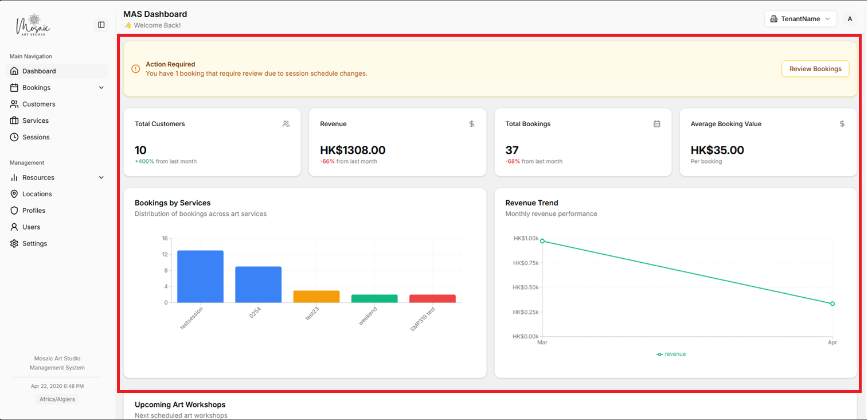Click the dollar icon on Average Booking Value card
This screenshot has height=420, width=868.
pos(842,123)
